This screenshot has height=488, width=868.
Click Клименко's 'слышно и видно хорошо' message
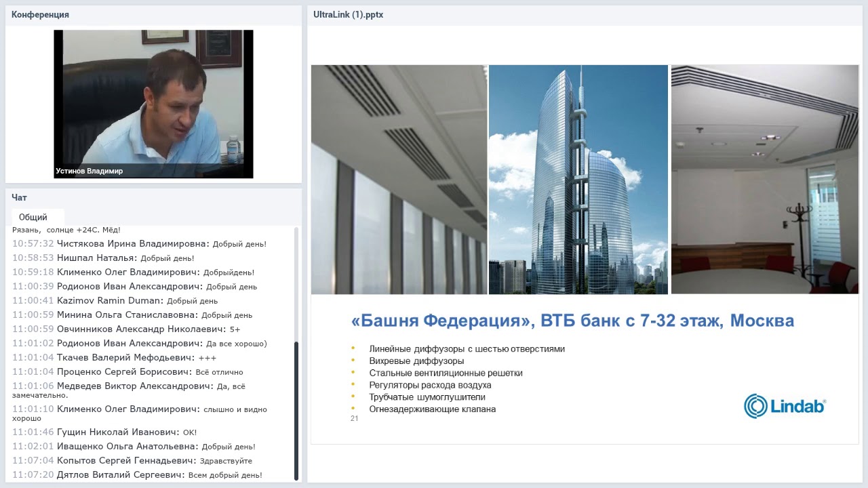tap(140, 413)
